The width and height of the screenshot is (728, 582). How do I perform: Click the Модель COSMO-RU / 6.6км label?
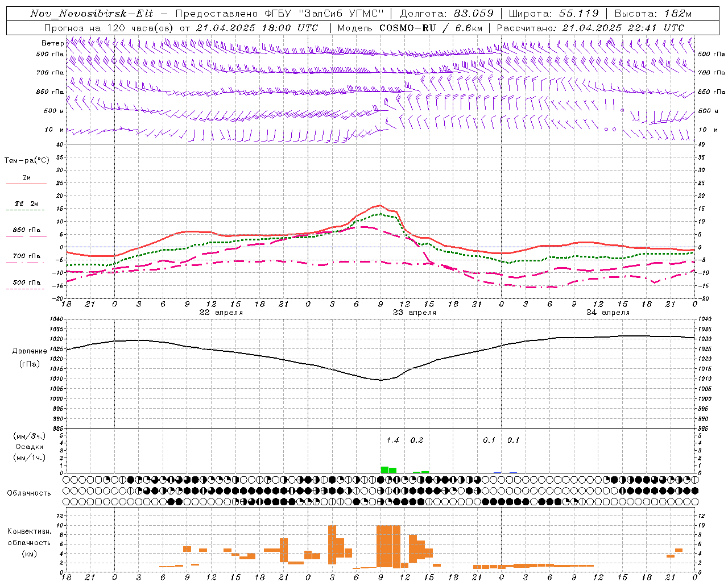[410, 28]
